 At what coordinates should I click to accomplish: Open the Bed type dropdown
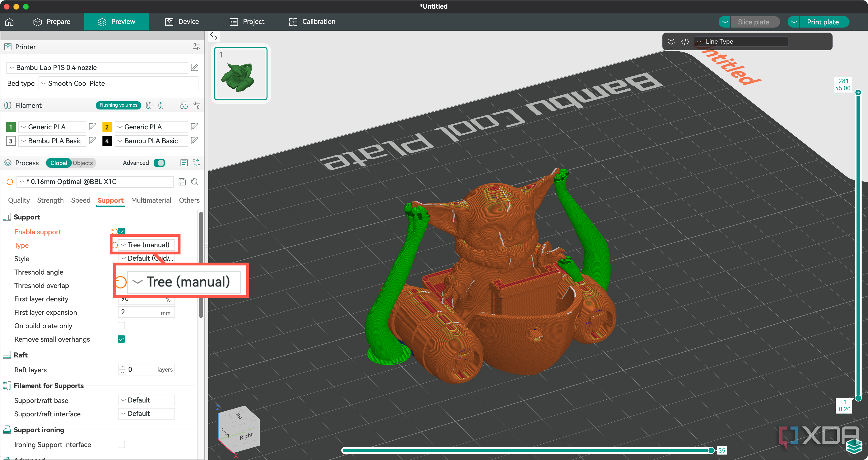(x=118, y=83)
